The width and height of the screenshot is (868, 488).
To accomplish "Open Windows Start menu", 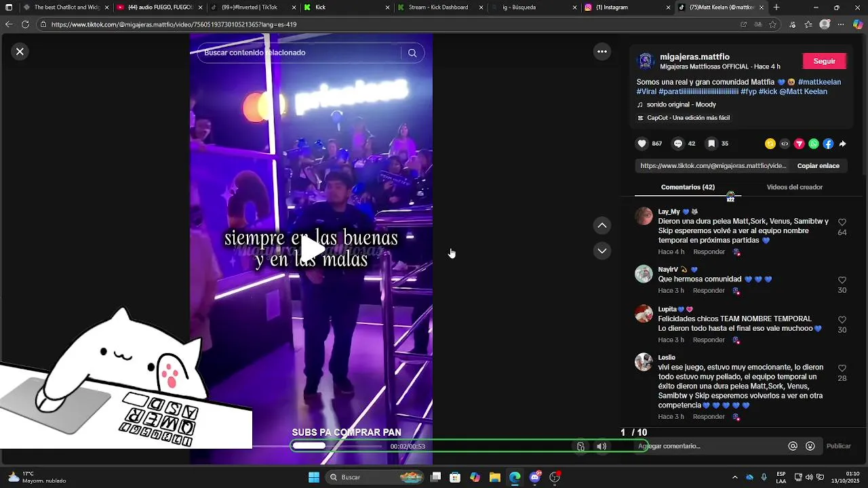I will click(x=314, y=477).
